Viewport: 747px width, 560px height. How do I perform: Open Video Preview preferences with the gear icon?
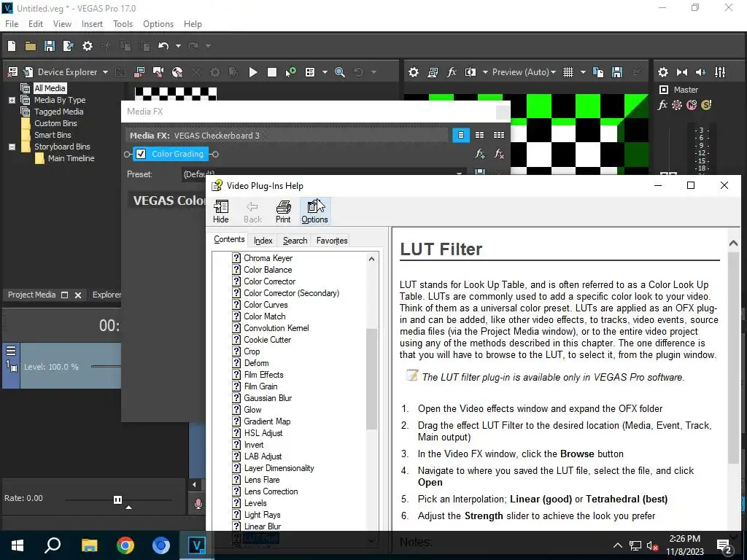pyautogui.click(x=414, y=72)
